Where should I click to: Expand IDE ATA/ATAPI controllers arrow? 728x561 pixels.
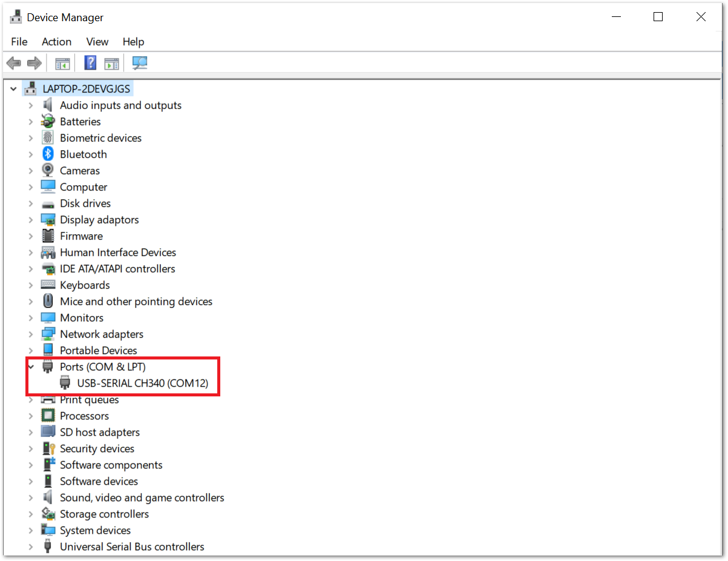click(31, 269)
